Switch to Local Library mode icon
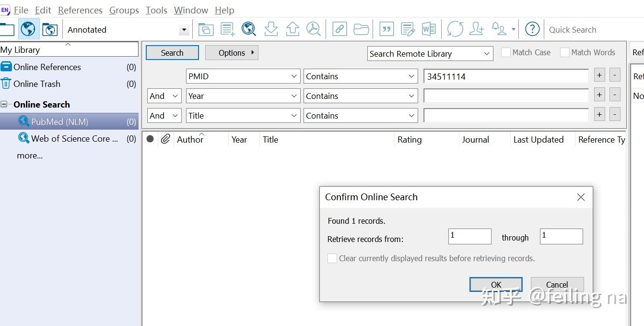Screen dimensions: 644x326 point(7,29)
